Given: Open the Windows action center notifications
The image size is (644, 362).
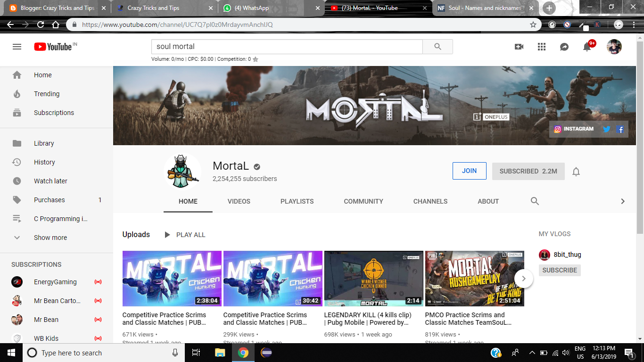Looking at the screenshot, I should click(x=629, y=353).
